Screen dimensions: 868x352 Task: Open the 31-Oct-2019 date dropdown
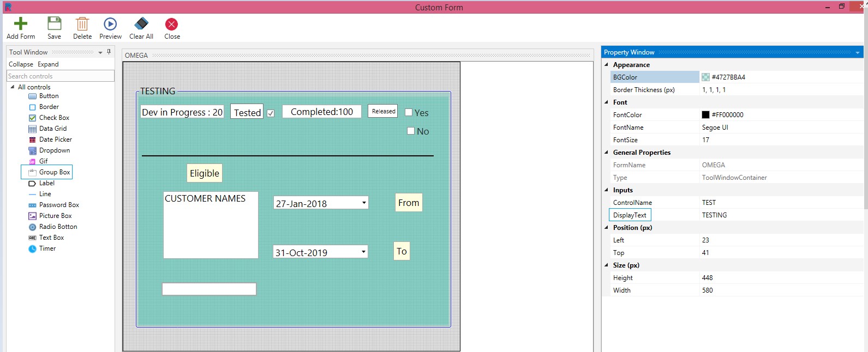(x=363, y=252)
